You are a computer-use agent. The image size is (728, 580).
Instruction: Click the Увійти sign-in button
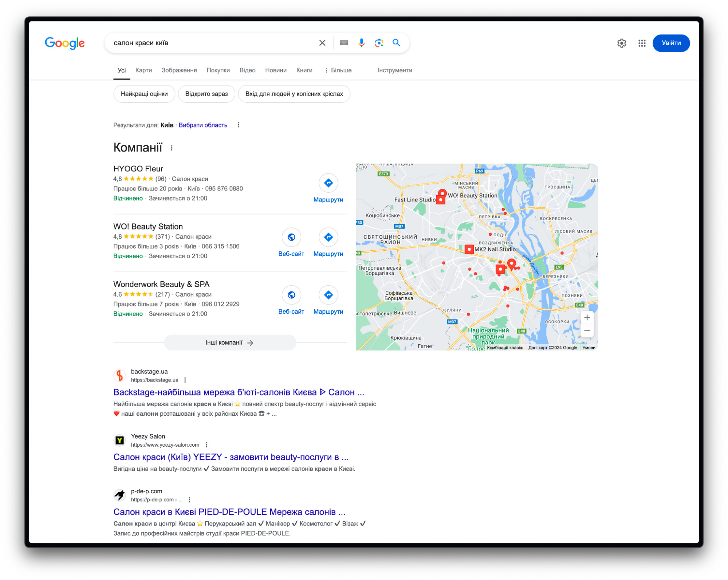point(671,43)
